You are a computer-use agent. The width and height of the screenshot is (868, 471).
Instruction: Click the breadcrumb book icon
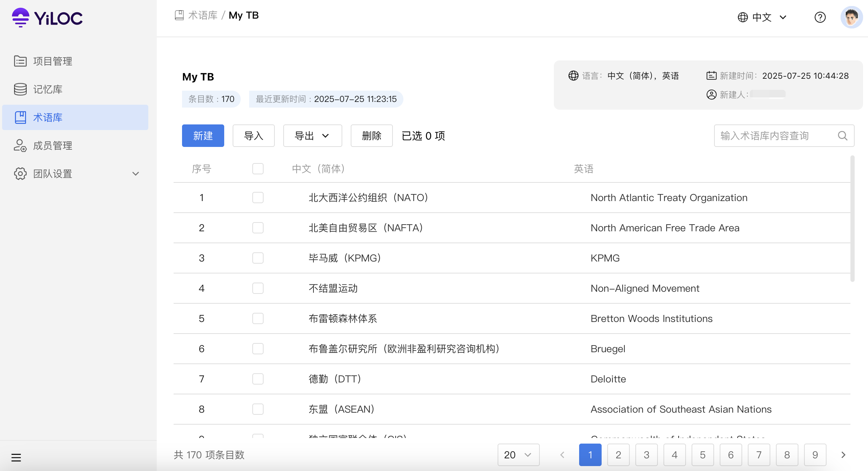(x=179, y=15)
